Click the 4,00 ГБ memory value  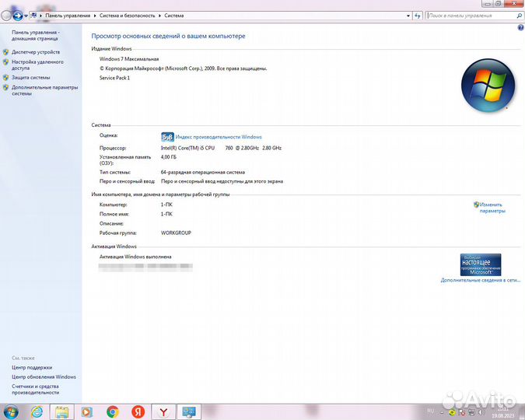click(169, 157)
